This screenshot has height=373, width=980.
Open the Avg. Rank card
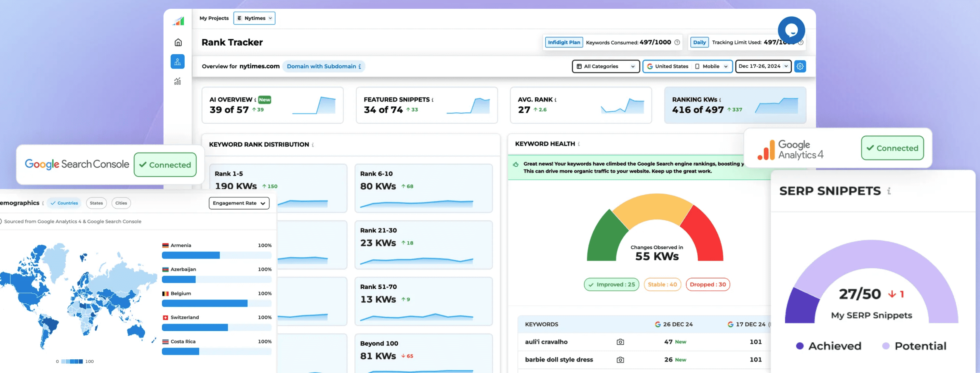pos(580,105)
